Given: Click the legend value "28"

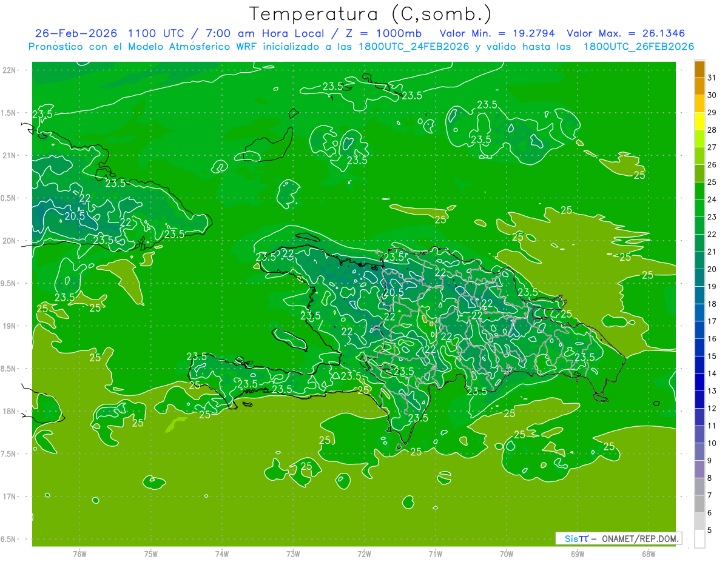Looking at the screenshot, I should pos(712,130).
